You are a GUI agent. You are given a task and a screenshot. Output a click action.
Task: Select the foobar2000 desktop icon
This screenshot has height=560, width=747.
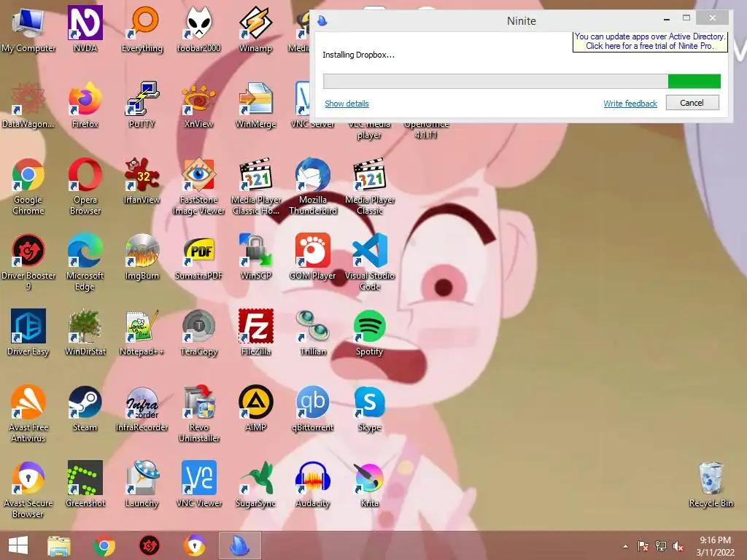198,28
